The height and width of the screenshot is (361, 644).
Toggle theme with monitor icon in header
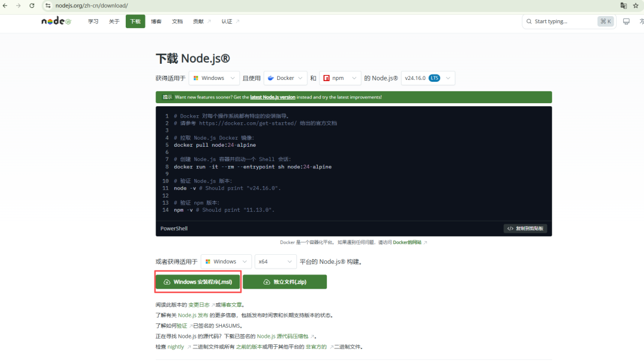626,21
